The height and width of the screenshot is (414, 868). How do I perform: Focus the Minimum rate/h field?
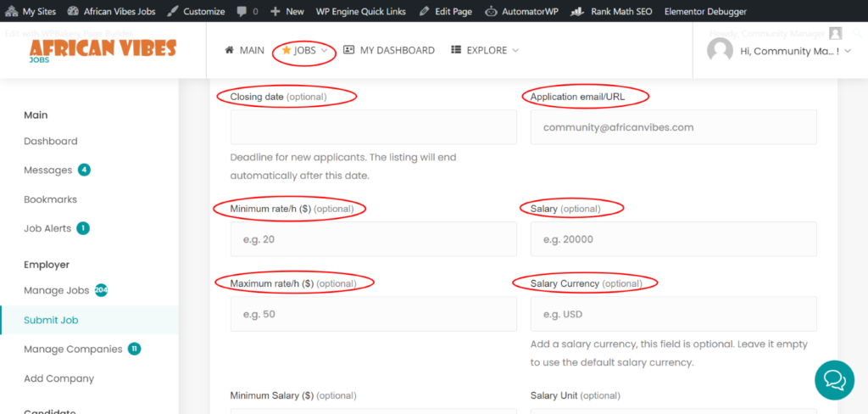tap(374, 239)
